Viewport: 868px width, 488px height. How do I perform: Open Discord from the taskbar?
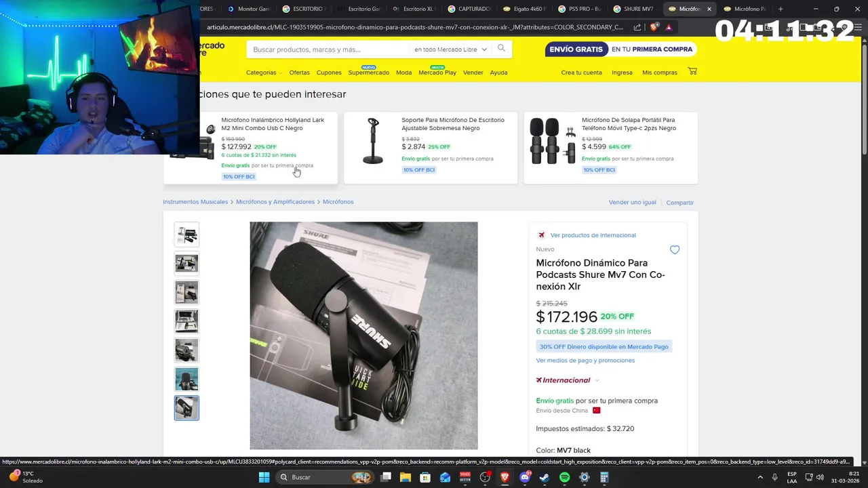pos(525,477)
